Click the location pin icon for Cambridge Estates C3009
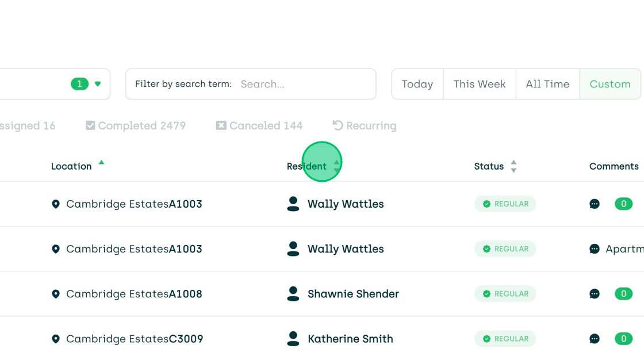The image size is (644, 360). tap(56, 339)
